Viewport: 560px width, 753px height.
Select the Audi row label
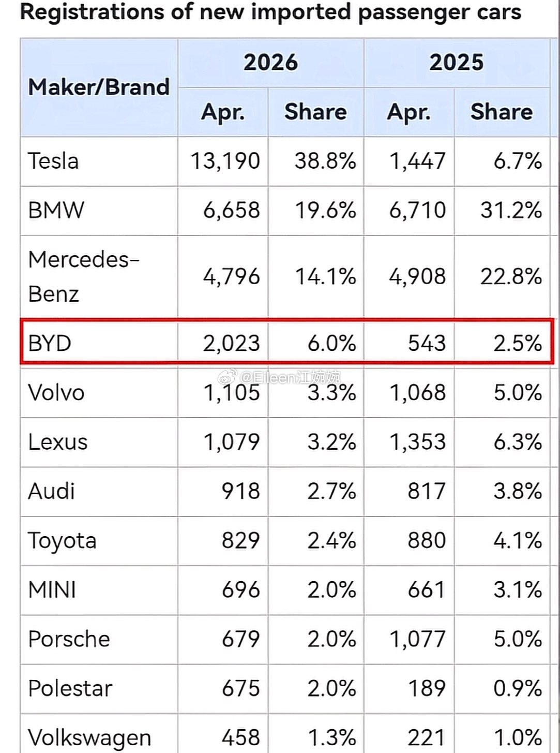coord(52,491)
